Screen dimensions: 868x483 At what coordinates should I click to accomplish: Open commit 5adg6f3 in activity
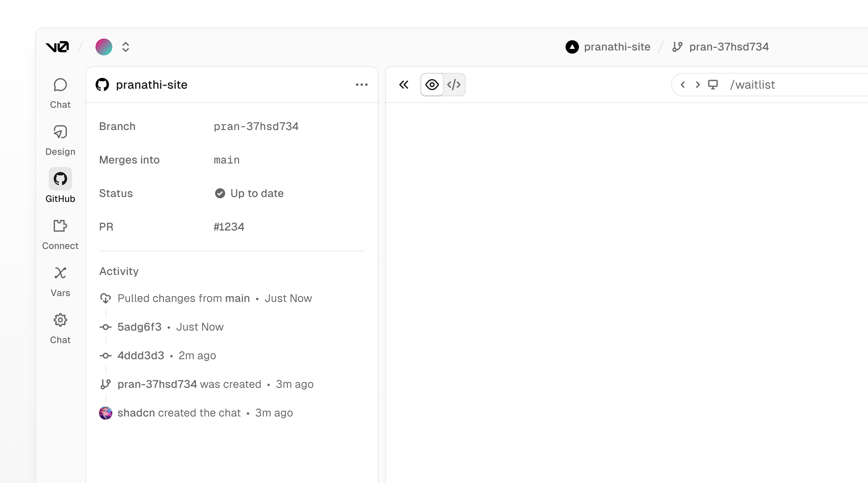tap(139, 327)
